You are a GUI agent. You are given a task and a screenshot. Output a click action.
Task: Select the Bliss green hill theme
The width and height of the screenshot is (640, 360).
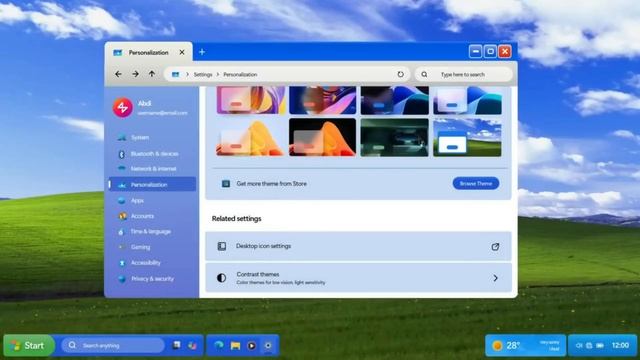467,138
